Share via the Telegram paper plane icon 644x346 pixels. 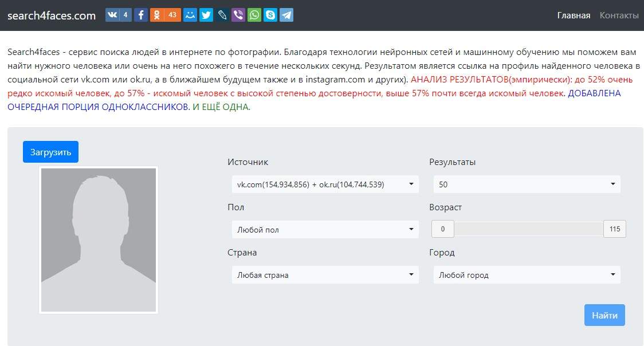click(x=286, y=15)
